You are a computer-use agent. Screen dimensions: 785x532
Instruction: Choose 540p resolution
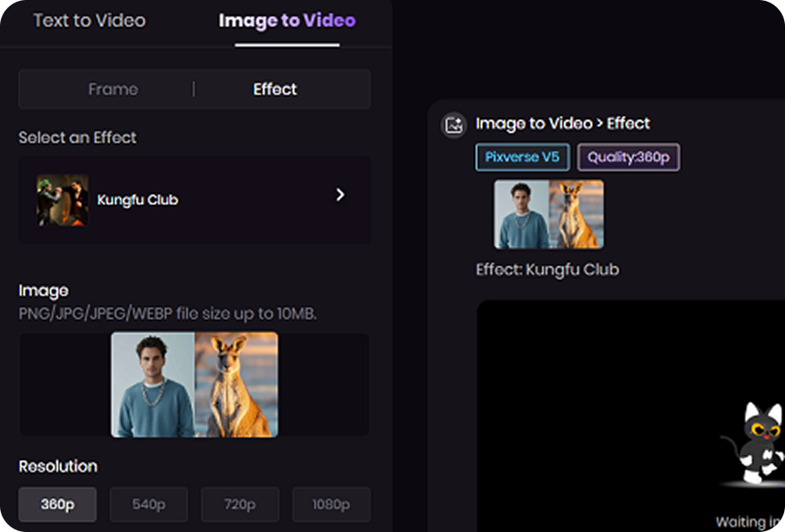point(149,504)
